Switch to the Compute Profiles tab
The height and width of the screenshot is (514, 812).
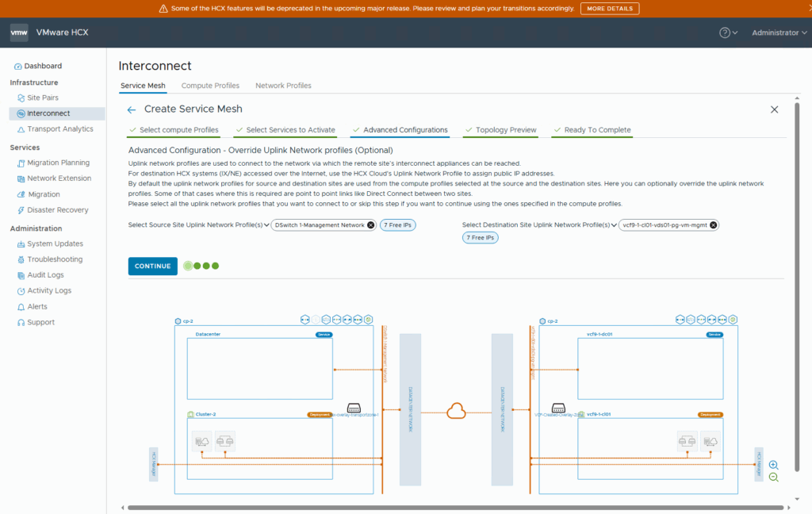[210, 86]
